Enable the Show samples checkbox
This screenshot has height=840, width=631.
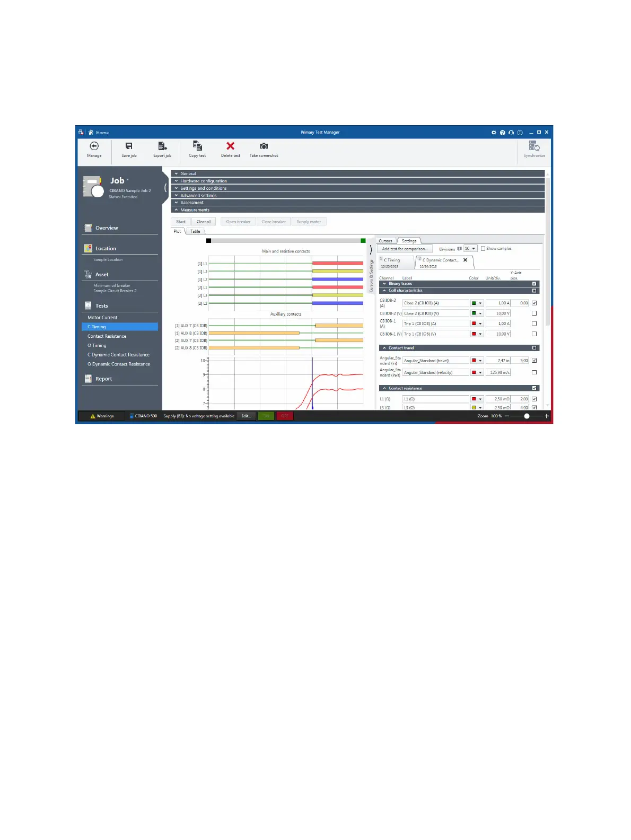[483, 248]
